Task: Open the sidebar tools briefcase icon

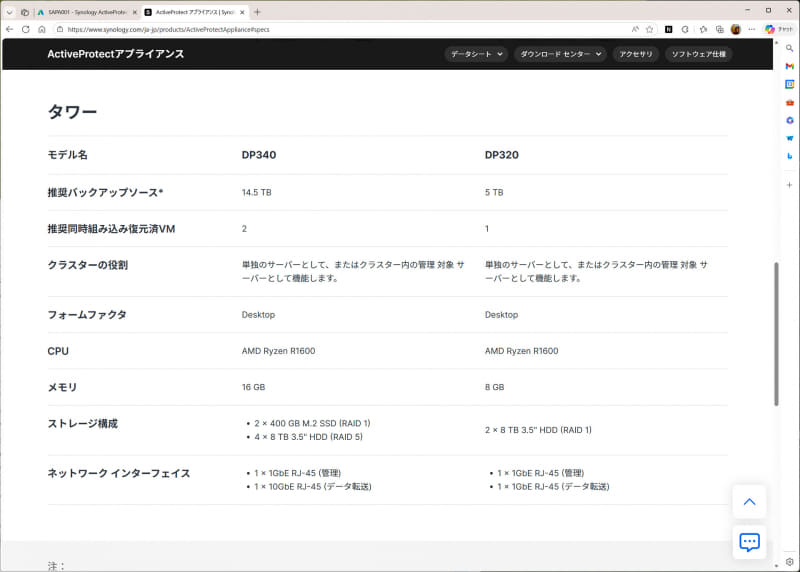Action: point(789,103)
